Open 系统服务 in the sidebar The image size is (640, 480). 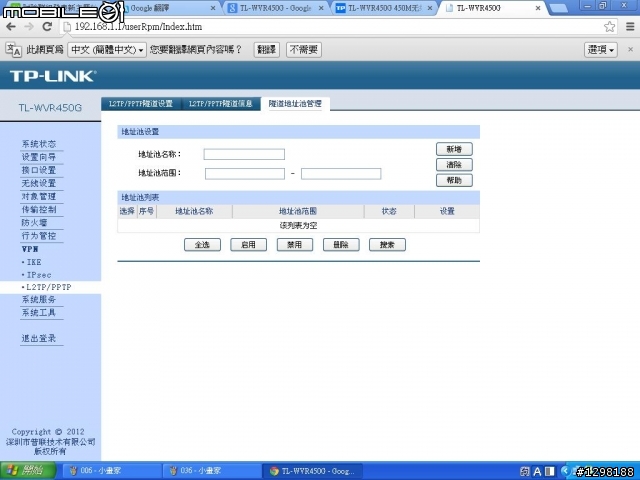[39, 300]
